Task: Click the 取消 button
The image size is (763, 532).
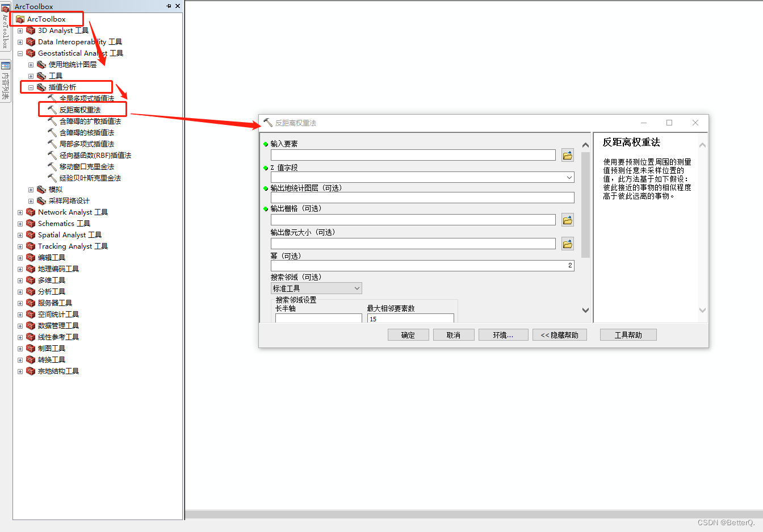Action: tap(454, 335)
